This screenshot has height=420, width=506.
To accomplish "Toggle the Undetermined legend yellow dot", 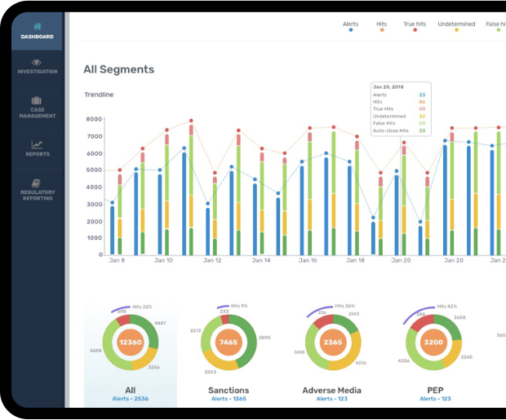I will pyautogui.click(x=456, y=30).
